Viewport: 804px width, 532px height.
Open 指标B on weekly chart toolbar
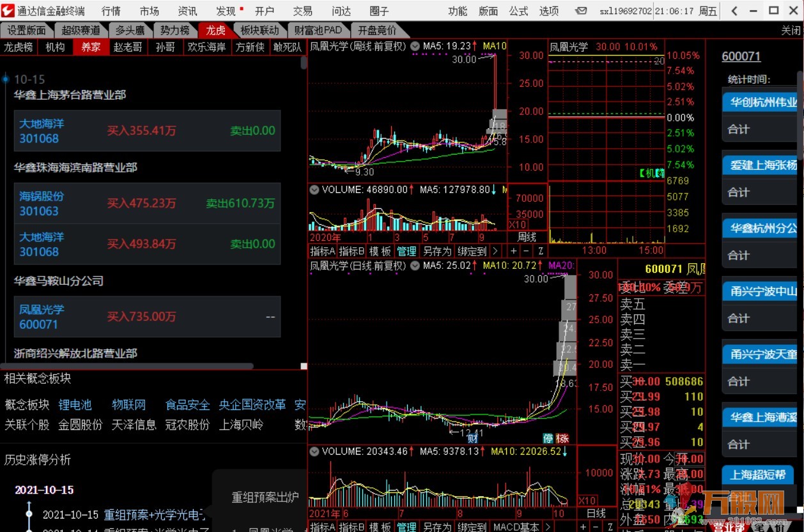pyautogui.click(x=352, y=251)
